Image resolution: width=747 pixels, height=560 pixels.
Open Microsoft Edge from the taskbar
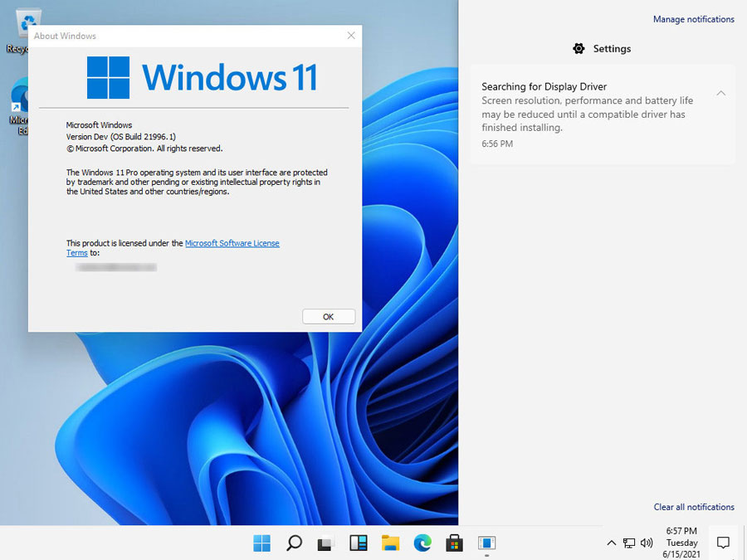point(422,543)
